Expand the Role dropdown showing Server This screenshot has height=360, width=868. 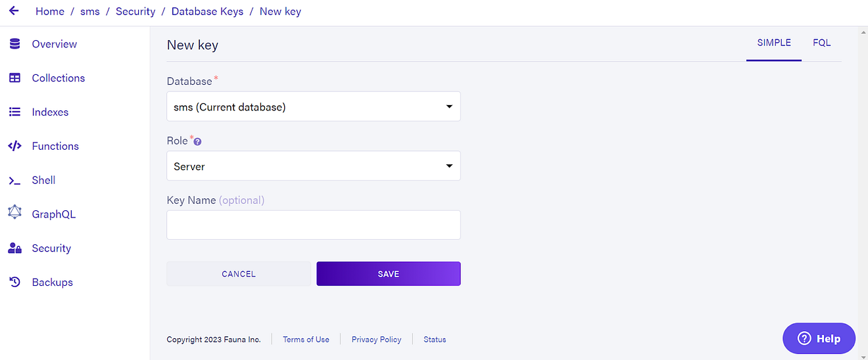click(x=314, y=166)
